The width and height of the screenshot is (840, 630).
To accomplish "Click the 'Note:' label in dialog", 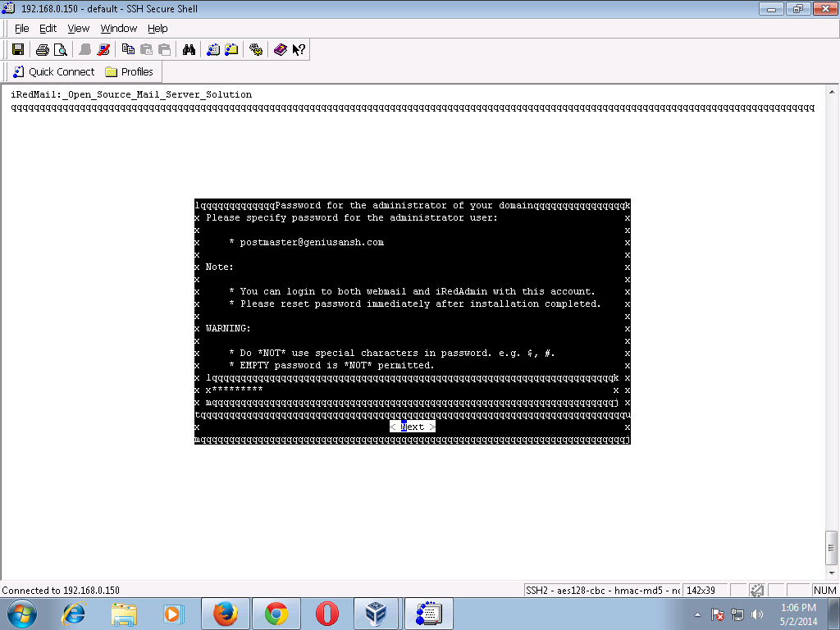I will [x=220, y=267].
